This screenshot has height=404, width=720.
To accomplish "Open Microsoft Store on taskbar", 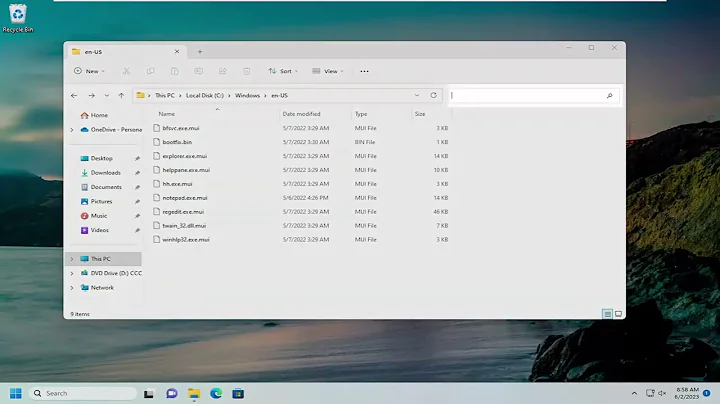I will pyautogui.click(x=238, y=393).
